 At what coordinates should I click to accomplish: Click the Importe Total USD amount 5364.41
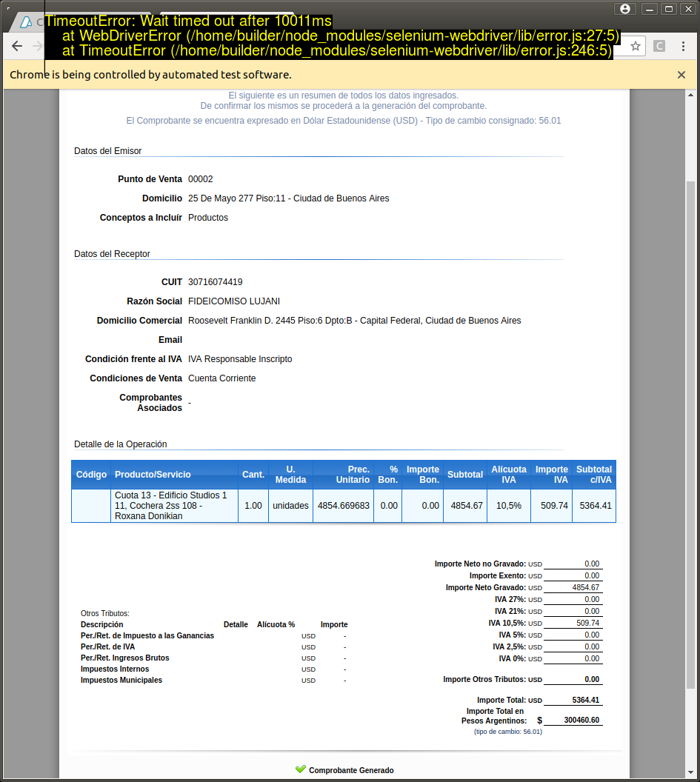point(585,701)
